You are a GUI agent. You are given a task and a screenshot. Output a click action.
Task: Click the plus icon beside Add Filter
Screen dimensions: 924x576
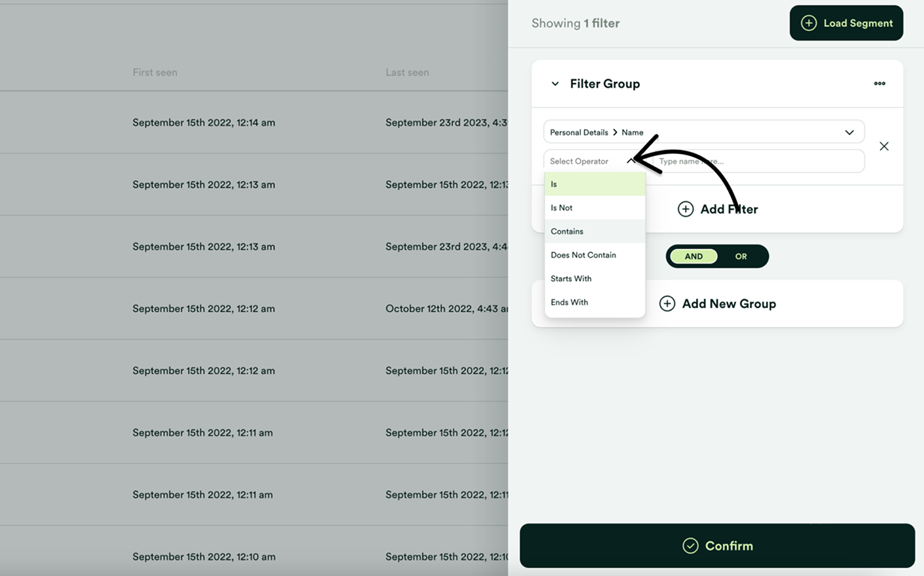coord(686,208)
